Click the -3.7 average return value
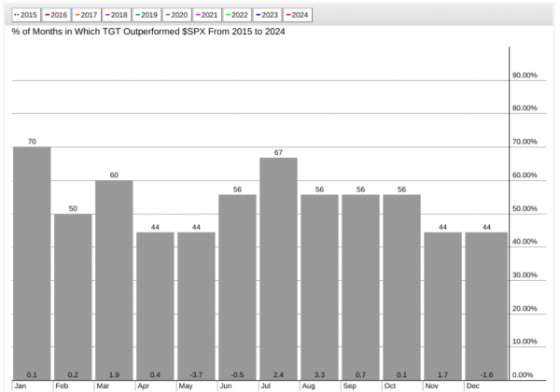The width and height of the screenshot is (560, 392). 196,375
